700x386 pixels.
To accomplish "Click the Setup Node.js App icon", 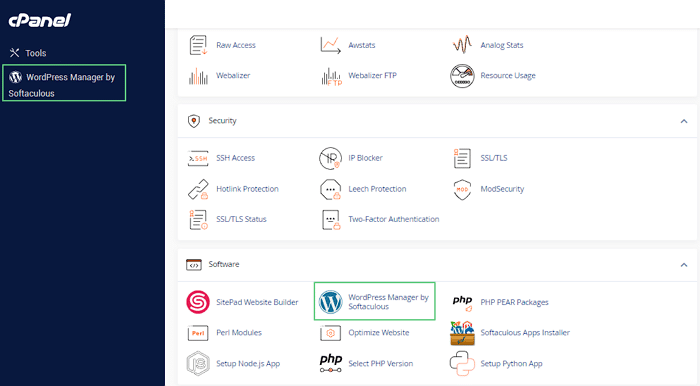I will tap(198, 363).
